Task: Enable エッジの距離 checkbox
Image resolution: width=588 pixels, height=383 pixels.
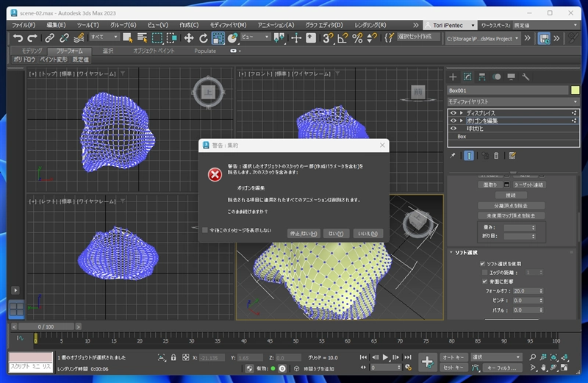Action: click(x=484, y=272)
